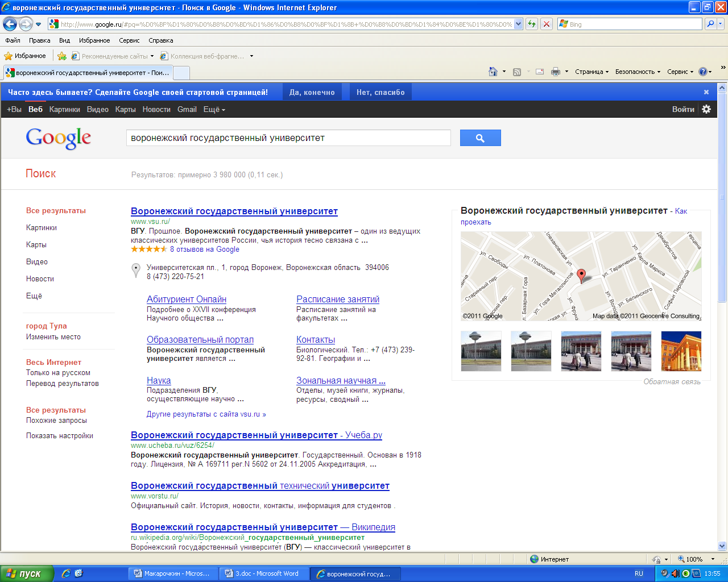Open the recent pages dropdown arrow
Viewport: 728px width, 582px height.
[39, 24]
